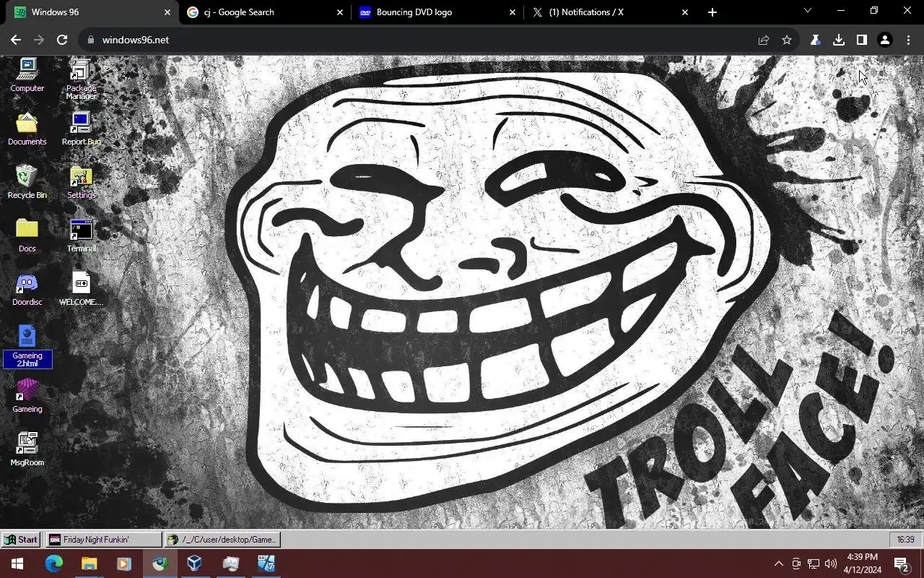
Task: Close the Notifications / X tab
Action: tap(685, 12)
